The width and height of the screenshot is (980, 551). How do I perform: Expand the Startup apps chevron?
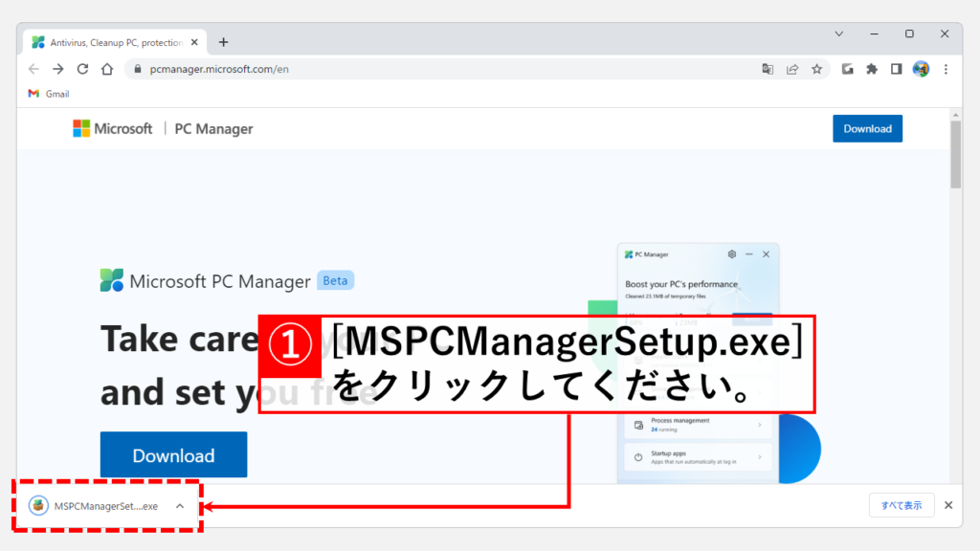tap(760, 457)
